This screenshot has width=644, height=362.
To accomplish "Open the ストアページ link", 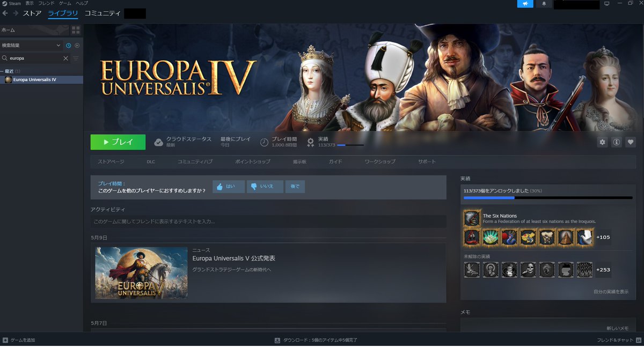I will 111,161.
